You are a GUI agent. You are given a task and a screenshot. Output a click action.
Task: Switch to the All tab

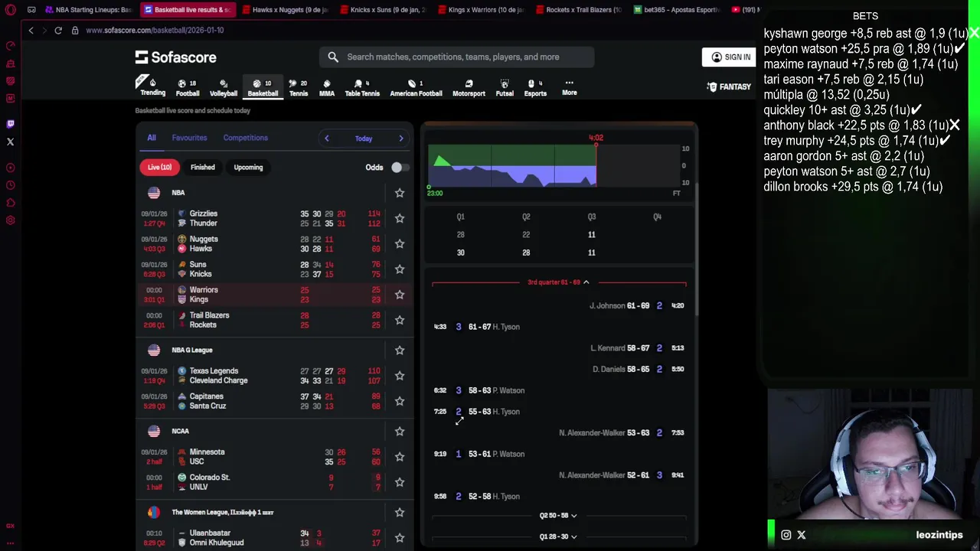coord(152,138)
